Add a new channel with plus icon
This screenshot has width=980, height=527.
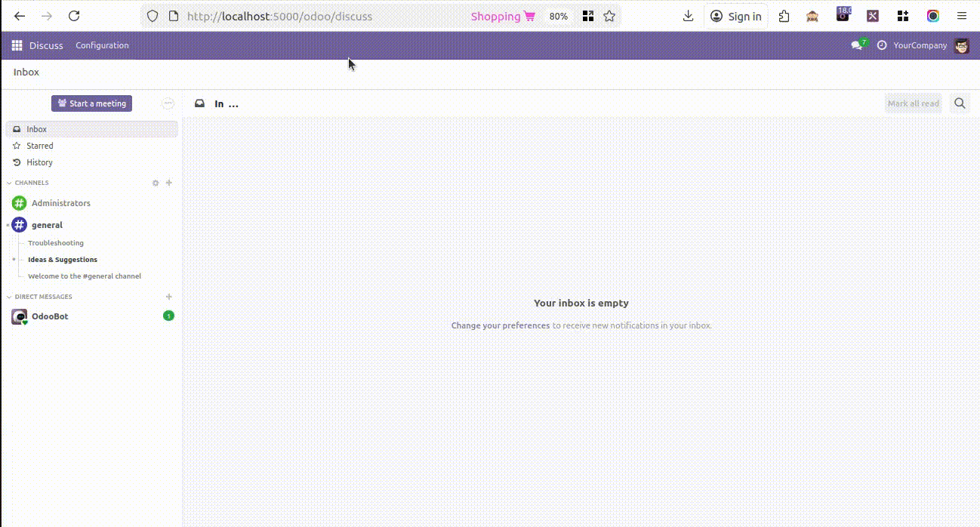[x=169, y=183]
